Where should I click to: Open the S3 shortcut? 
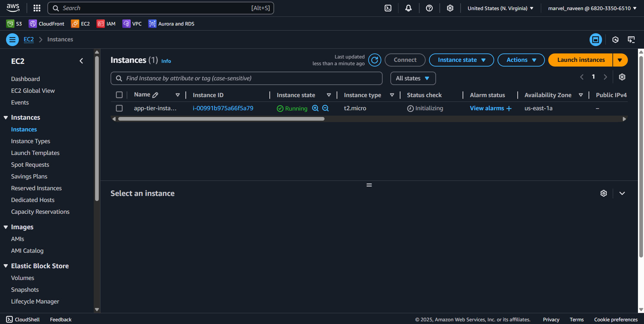[x=14, y=24]
